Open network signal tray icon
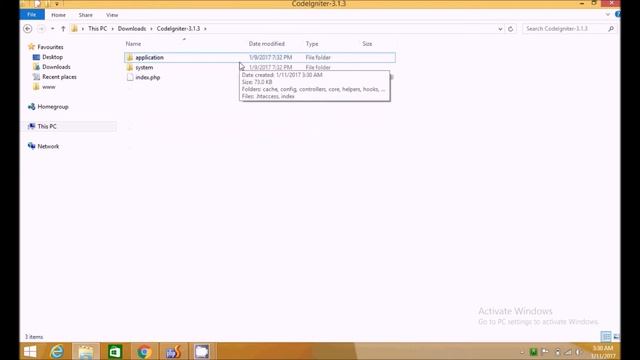The height and width of the screenshot is (360, 640). click(568, 351)
